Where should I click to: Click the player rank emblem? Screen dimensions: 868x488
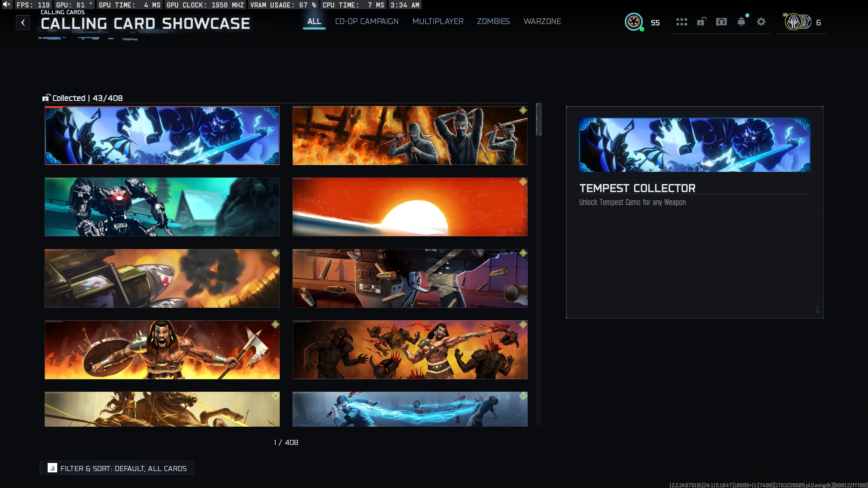(634, 22)
